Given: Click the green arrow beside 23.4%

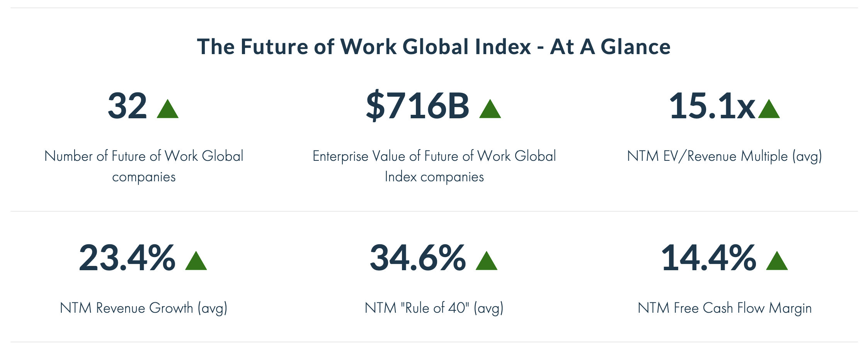Looking at the screenshot, I should [196, 262].
